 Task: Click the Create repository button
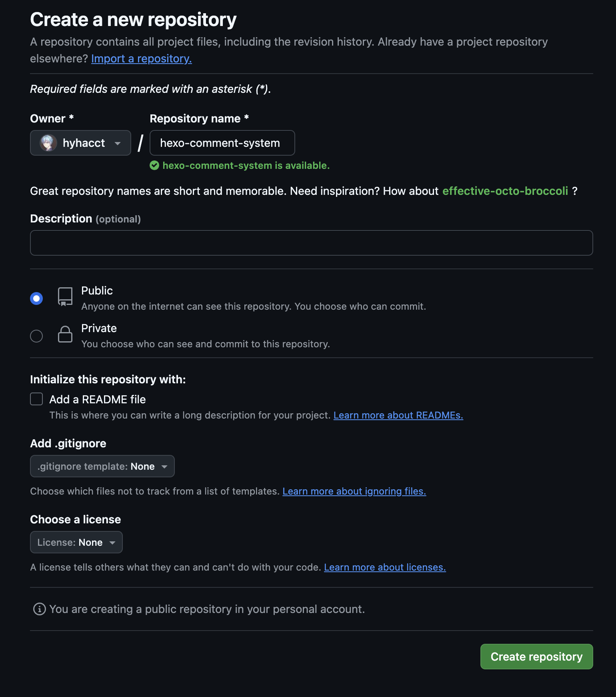point(536,657)
